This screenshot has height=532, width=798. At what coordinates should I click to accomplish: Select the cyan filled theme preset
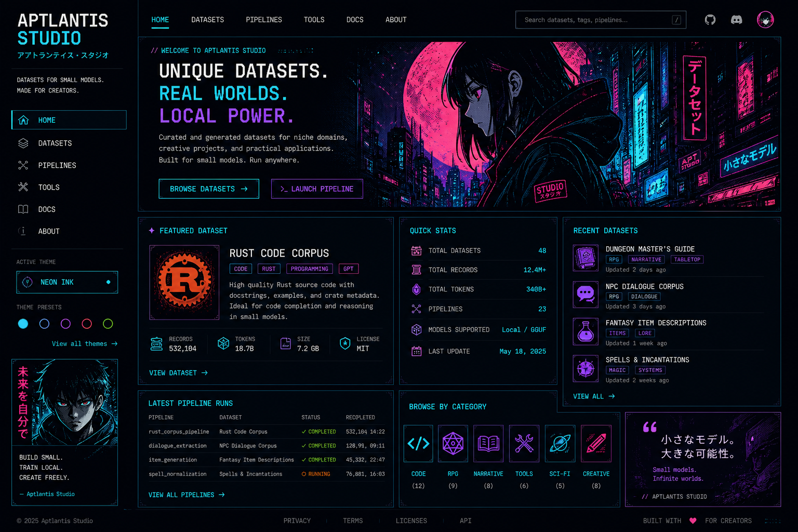pyautogui.click(x=23, y=324)
